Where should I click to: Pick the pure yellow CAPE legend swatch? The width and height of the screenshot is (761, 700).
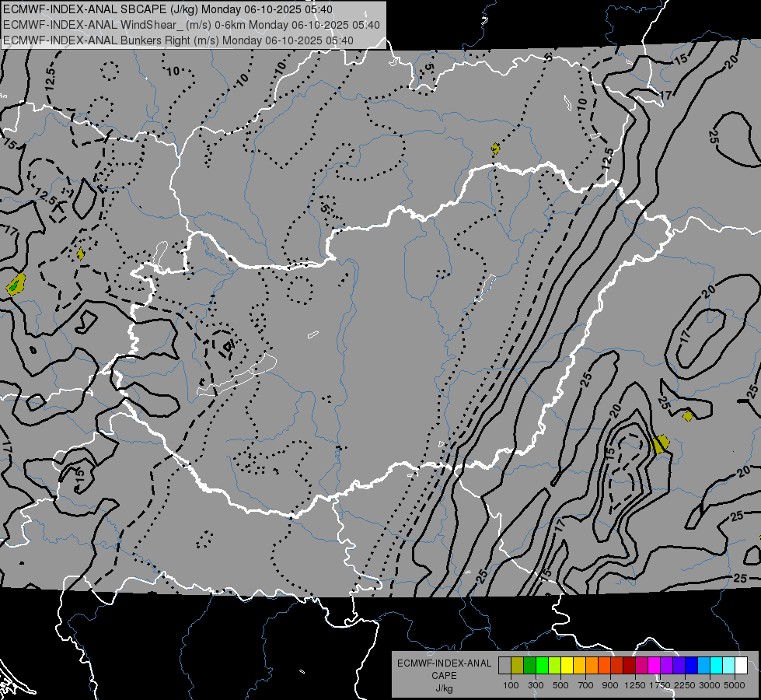click(x=567, y=665)
